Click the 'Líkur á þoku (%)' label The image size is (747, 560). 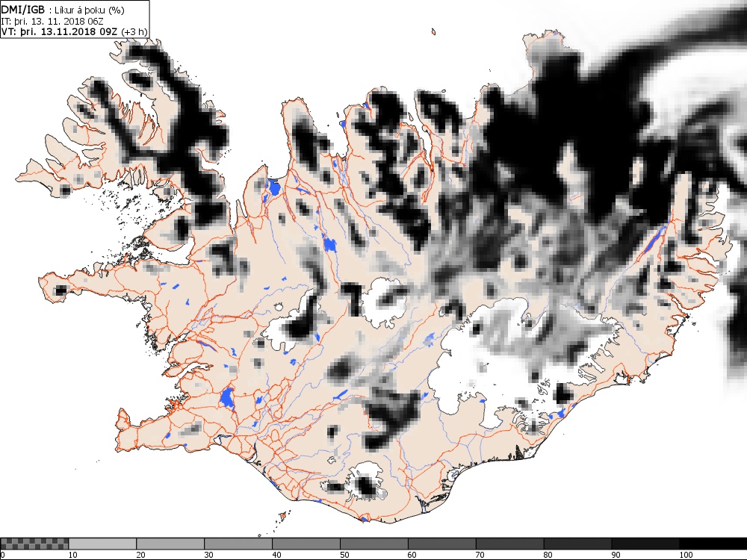pyautogui.click(x=89, y=10)
